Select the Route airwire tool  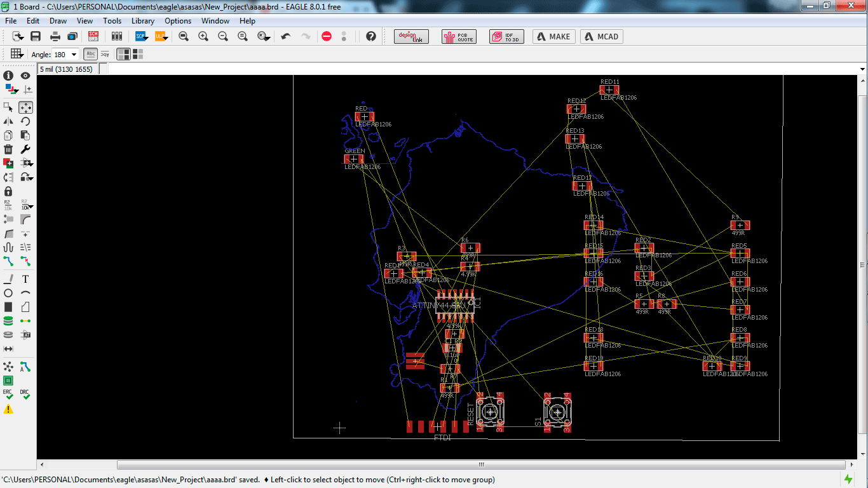coord(8,261)
